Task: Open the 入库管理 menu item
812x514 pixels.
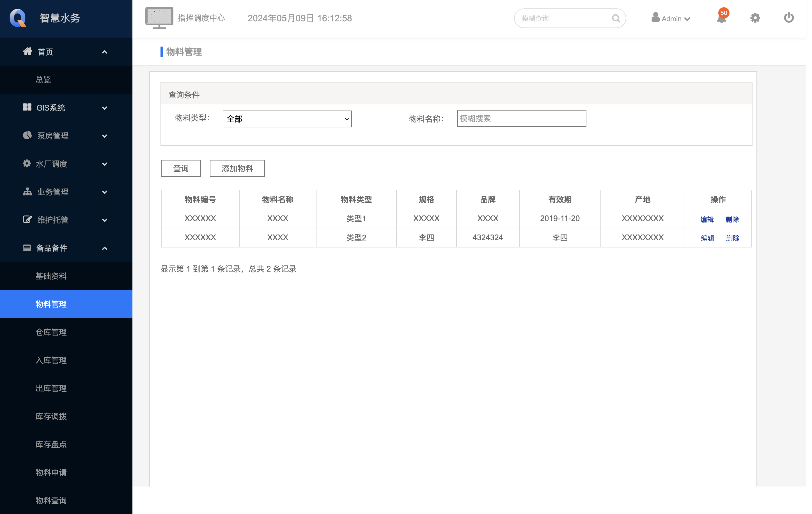Action: [51, 360]
